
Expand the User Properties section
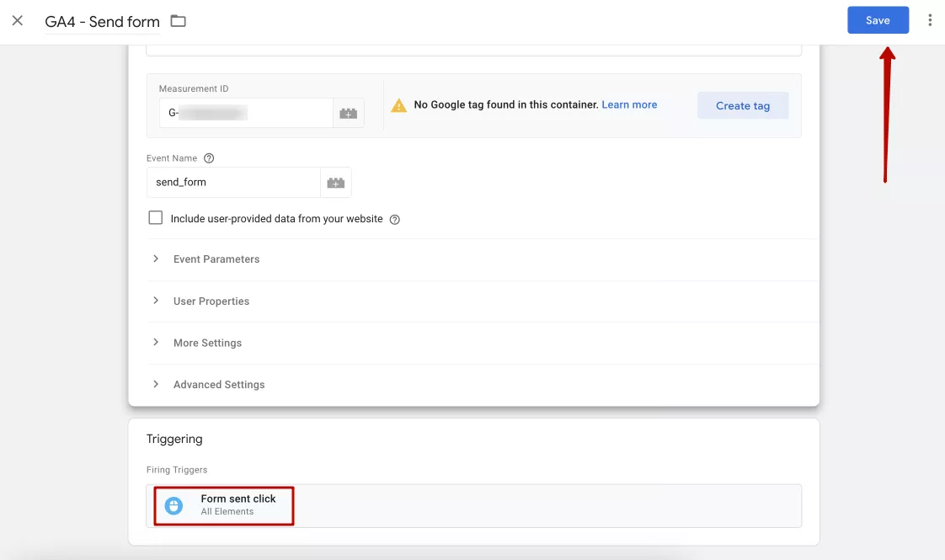(x=483, y=301)
